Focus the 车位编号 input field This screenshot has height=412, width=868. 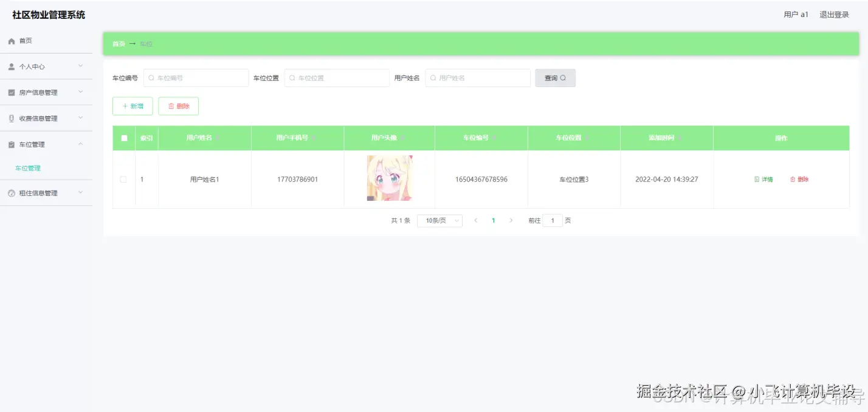click(196, 78)
